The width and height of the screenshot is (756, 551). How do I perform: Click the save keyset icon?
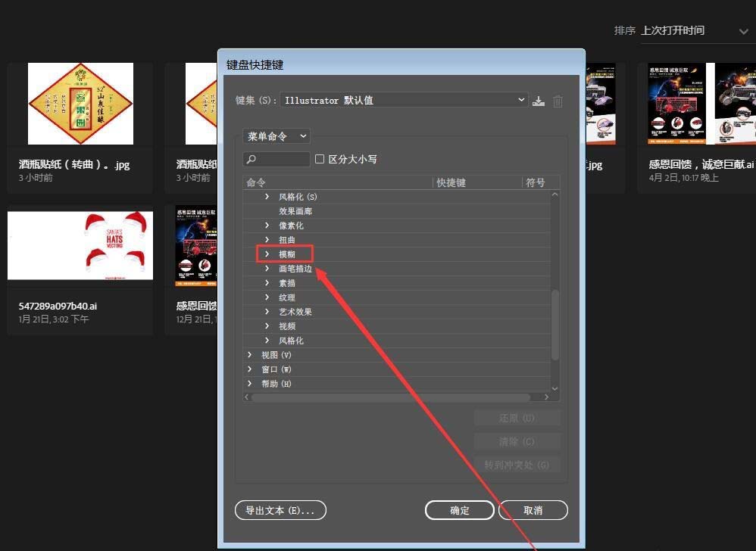pos(539,100)
